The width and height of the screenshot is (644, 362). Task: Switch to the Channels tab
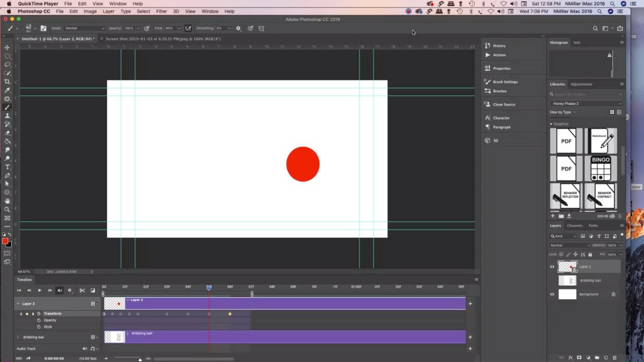point(574,226)
